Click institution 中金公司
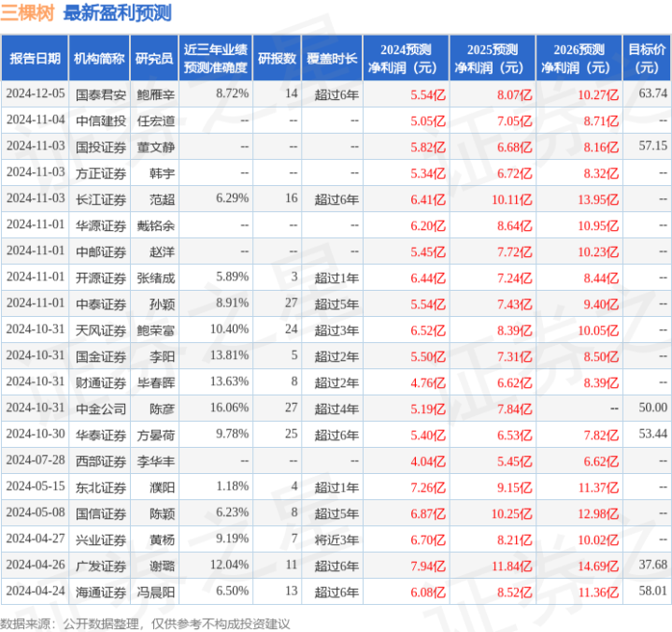Viewport: 672px width, 632px height. coord(101,409)
